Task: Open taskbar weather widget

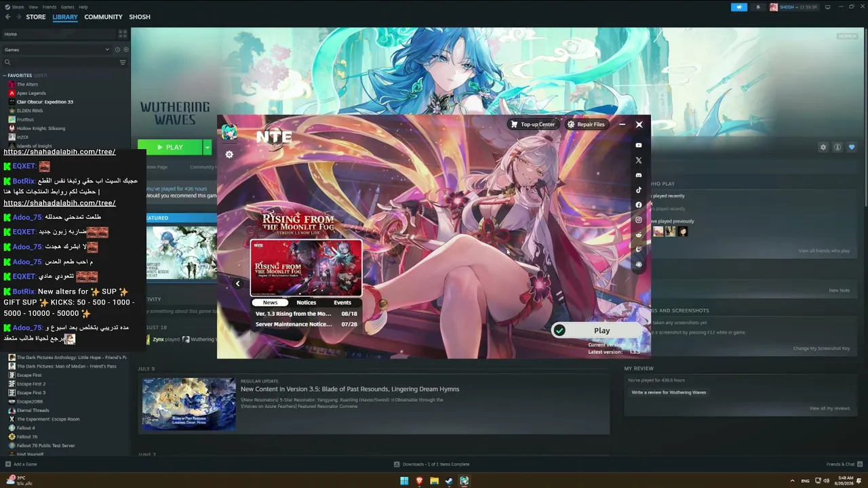Action: (20, 481)
